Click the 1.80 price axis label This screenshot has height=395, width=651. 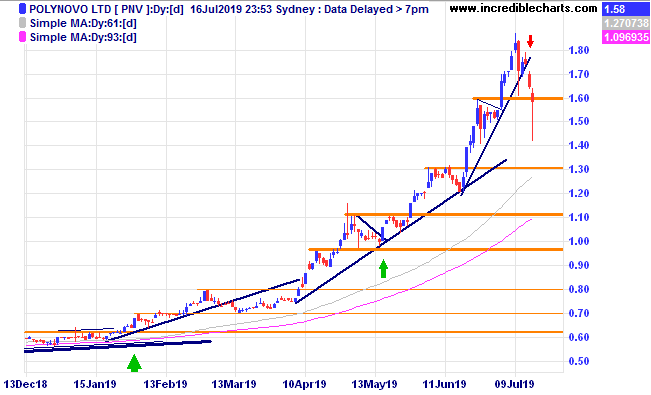pyautogui.click(x=579, y=50)
